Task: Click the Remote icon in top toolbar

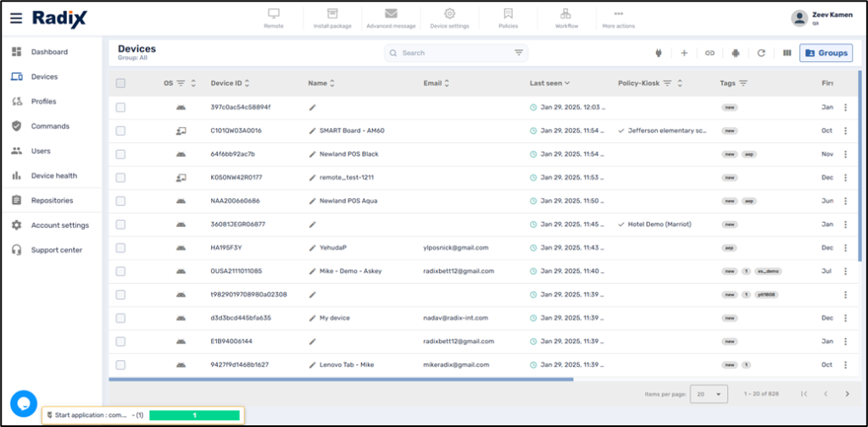Action: coord(273,14)
